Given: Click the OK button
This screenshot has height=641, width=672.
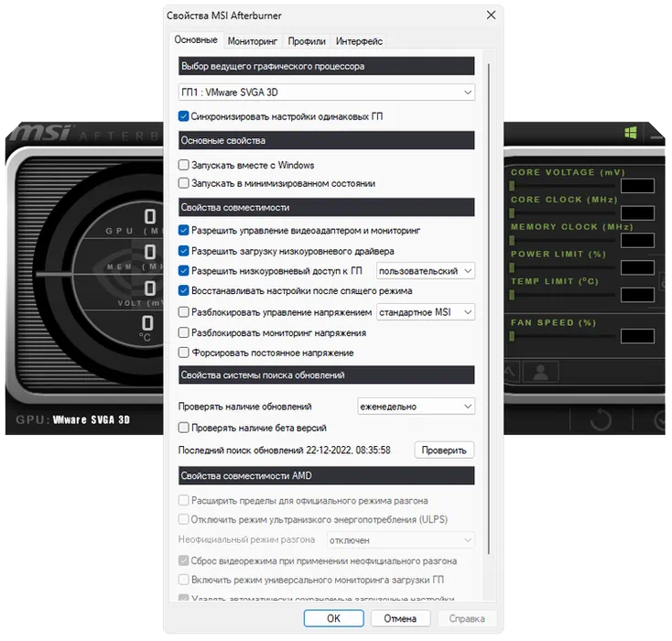Looking at the screenshot, I should click(x=333, y=618).
